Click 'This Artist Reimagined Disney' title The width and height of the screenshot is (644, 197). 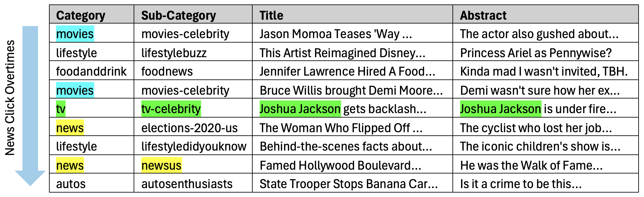point(342,53)
